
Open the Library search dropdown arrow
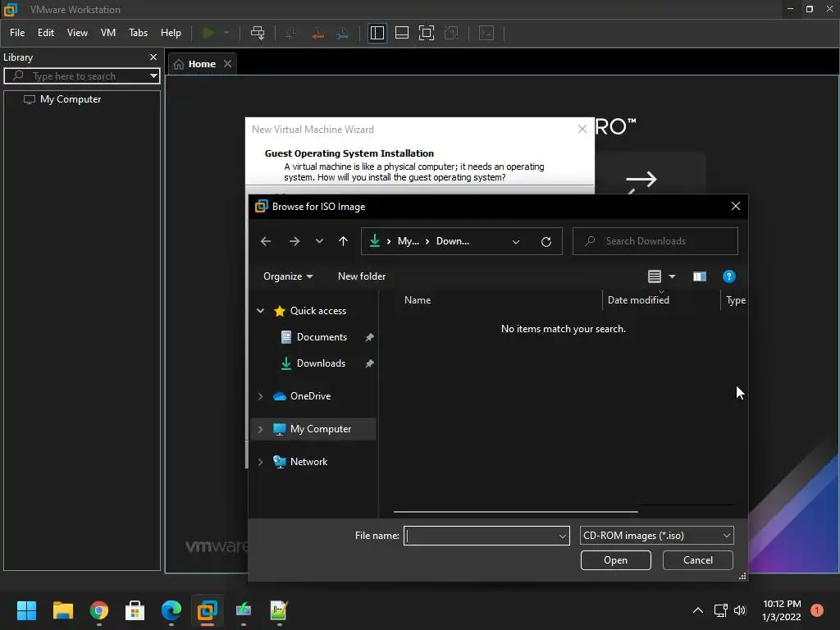tap(153, 76)
